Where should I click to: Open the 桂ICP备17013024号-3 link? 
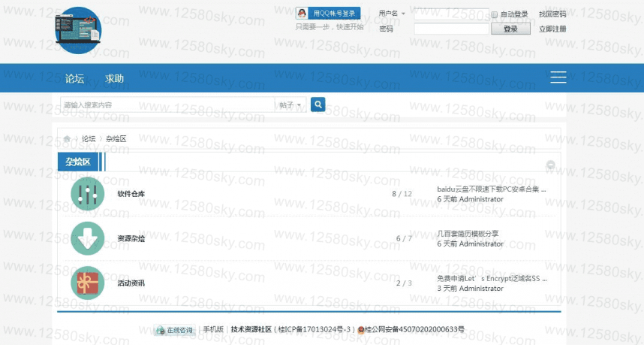tap(314, 329)
